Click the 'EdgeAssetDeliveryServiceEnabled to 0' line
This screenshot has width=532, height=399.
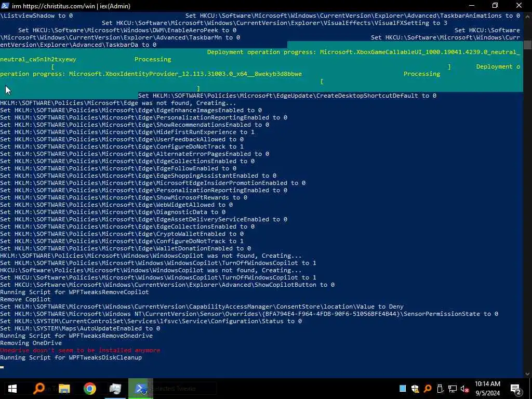pyautogui.click(x=143, y=220)
